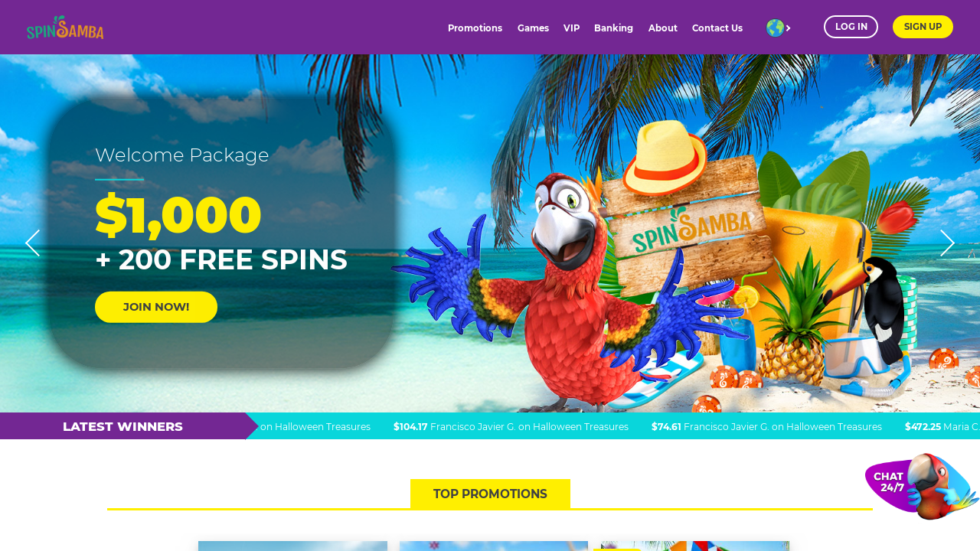Open the globe language selector

[776, 28]
